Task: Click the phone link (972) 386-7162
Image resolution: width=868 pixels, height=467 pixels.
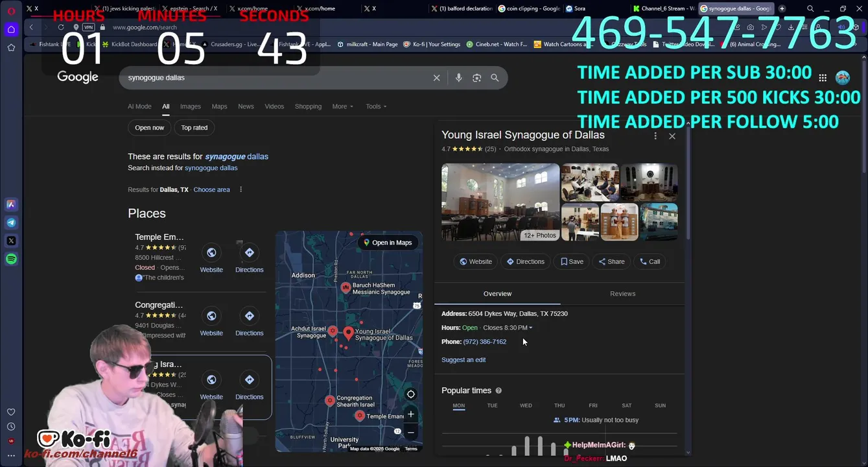Action: click(x=485, y=342)
